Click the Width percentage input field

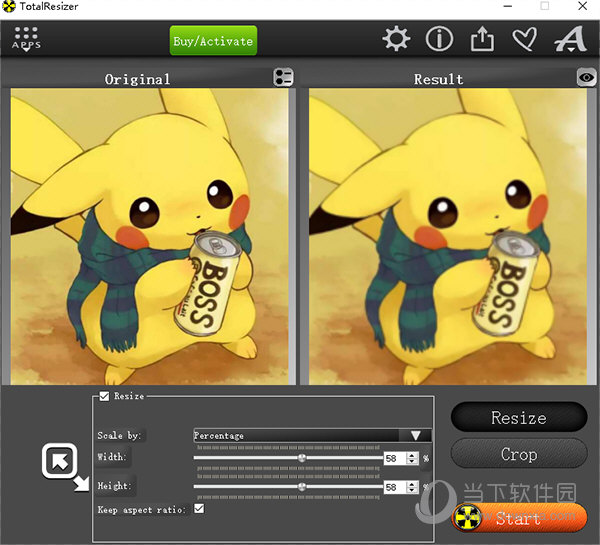click(395, 458)
